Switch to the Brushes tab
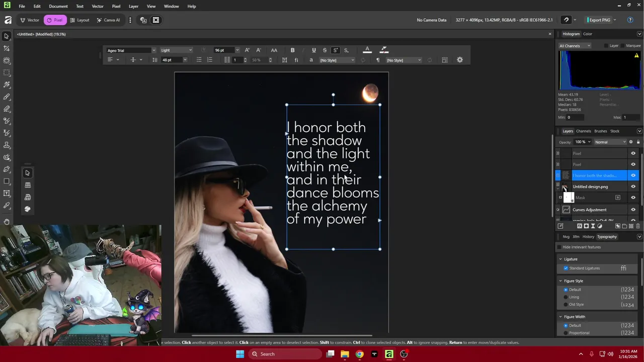The height and width of the screenshot is (362, 644). click(601, 131)
